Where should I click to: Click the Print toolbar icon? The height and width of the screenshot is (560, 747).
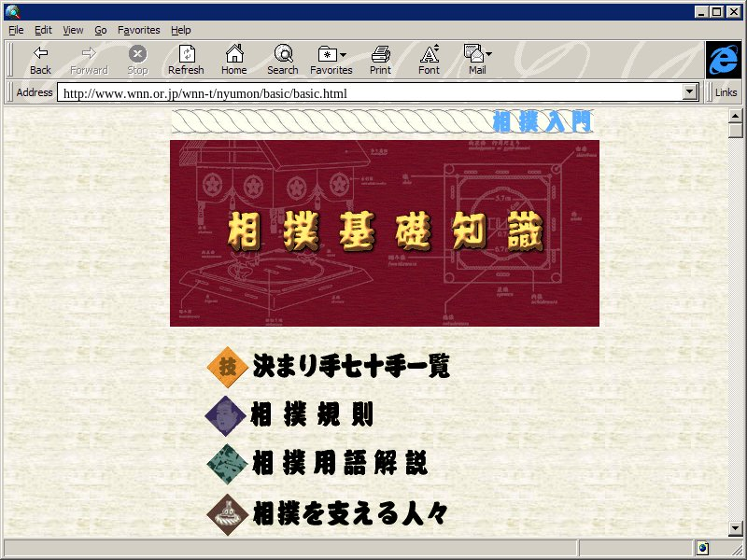coord(380,60)
